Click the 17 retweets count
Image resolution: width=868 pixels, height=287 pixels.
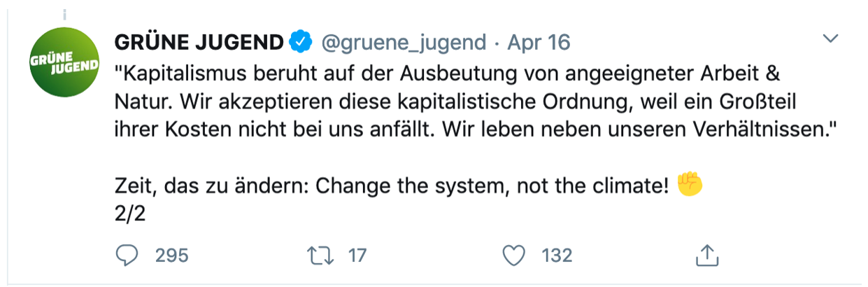tap(357, 255)
